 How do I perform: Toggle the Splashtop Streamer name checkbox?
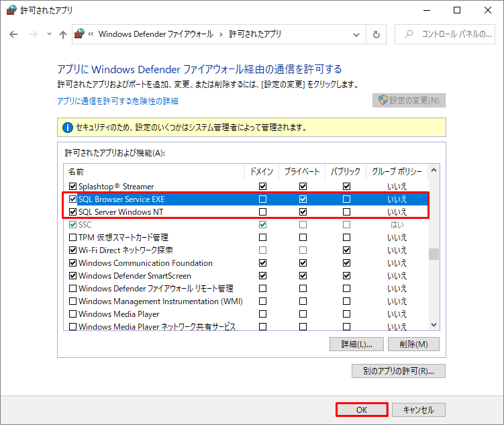(73, 187)
